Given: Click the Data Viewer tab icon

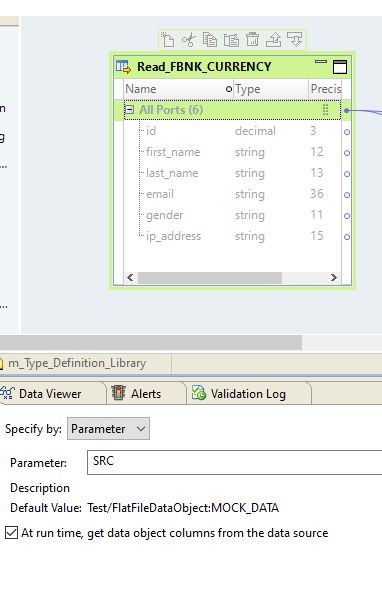Looking at the screenshot, I should (x=7, y=393).
